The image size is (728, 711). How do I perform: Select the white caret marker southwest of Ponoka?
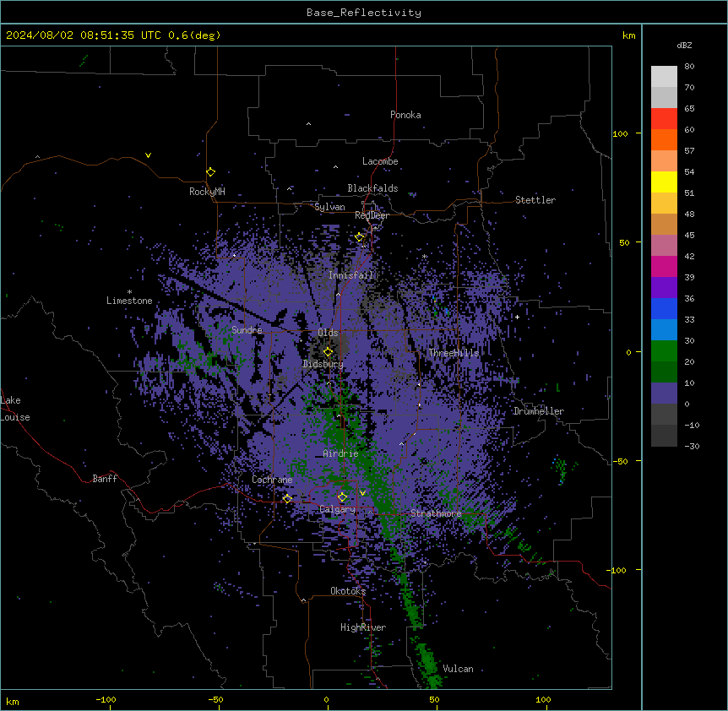309,124
